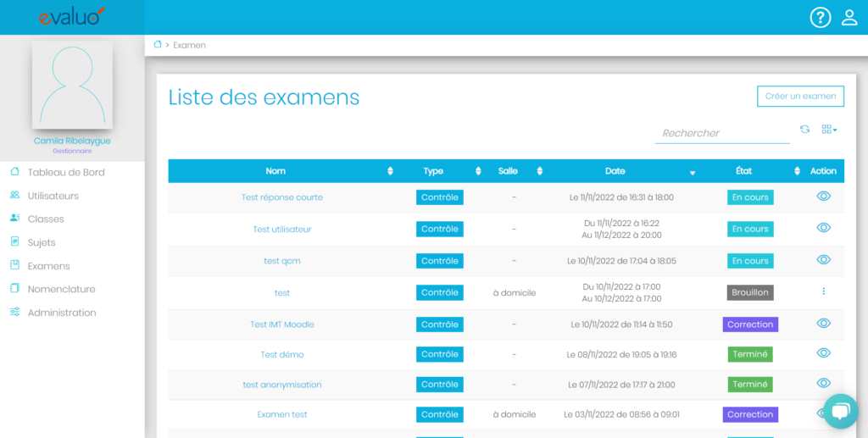This screenshot has width=868, height=438.
Task: Open Tableau de Bord in sidebar
Action: pyautogui.click(x=66, y=172)
